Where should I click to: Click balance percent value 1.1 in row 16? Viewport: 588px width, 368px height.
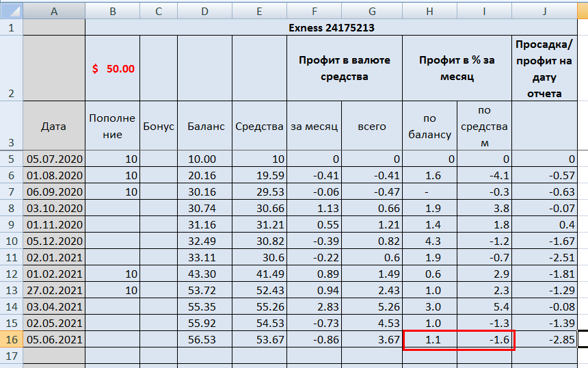pyautogui.click(x=430, y=339)
